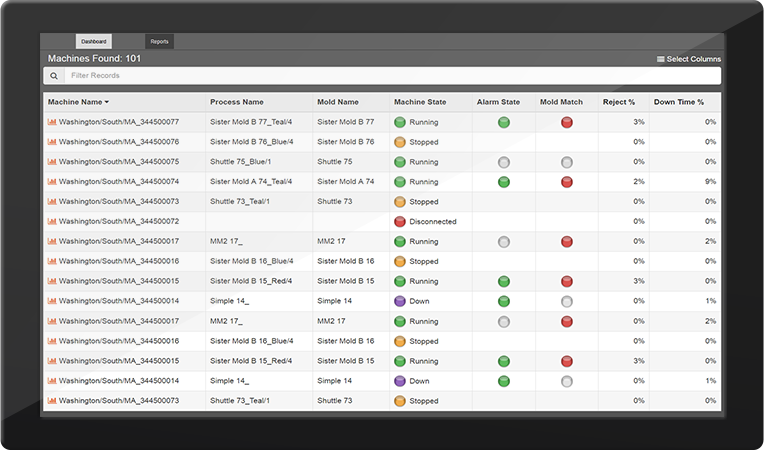
Task: Click the red Mold Match light for MA_344500077
Action: coord(567,122)
